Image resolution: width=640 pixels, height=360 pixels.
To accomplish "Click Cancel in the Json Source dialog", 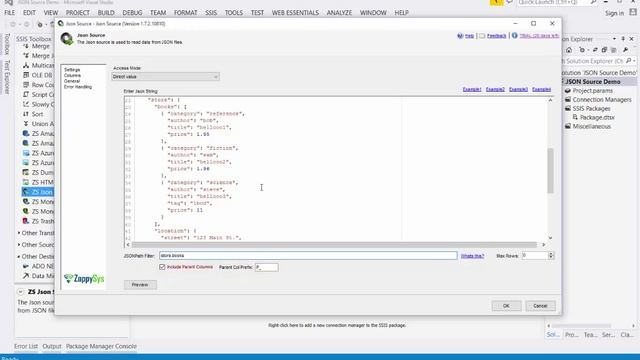I will pos(540,306).
